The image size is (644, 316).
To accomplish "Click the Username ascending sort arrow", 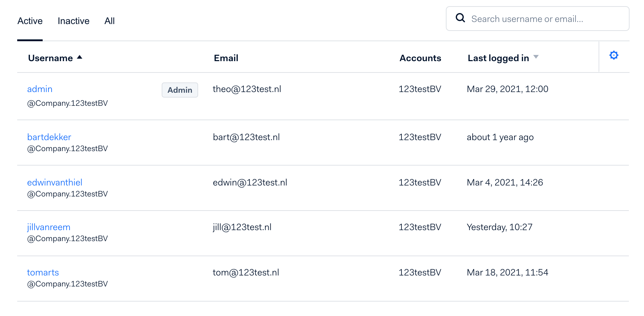I will coord(79,57).
